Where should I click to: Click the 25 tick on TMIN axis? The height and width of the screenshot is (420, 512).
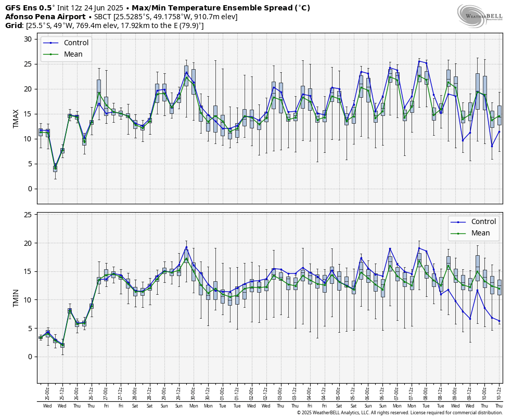tap(29, 215)
